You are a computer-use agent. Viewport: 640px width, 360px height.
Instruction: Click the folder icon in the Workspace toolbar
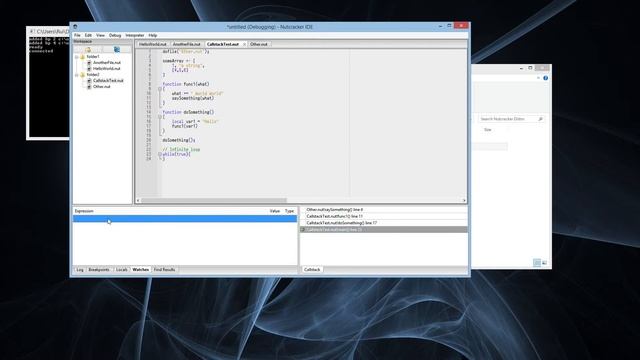click(87, 49)
